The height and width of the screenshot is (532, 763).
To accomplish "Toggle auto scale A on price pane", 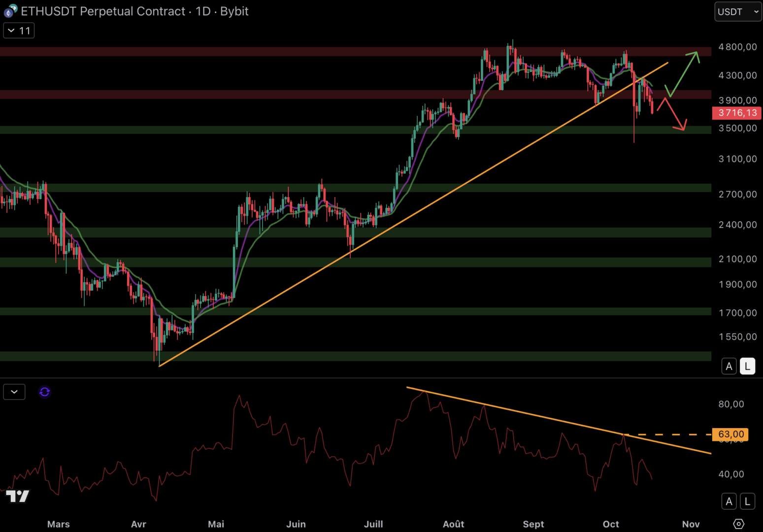I will coord(729,366).
